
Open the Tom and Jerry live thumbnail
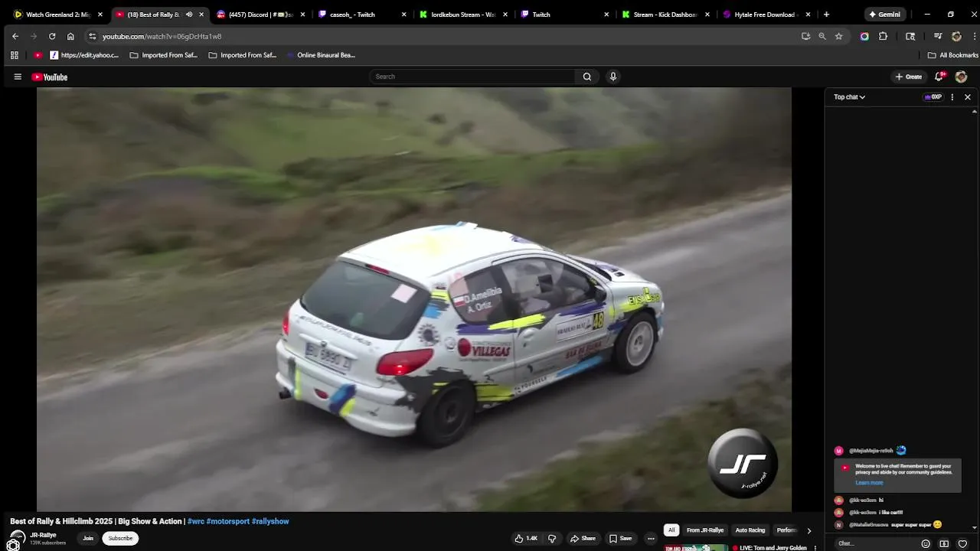(695, 548)
